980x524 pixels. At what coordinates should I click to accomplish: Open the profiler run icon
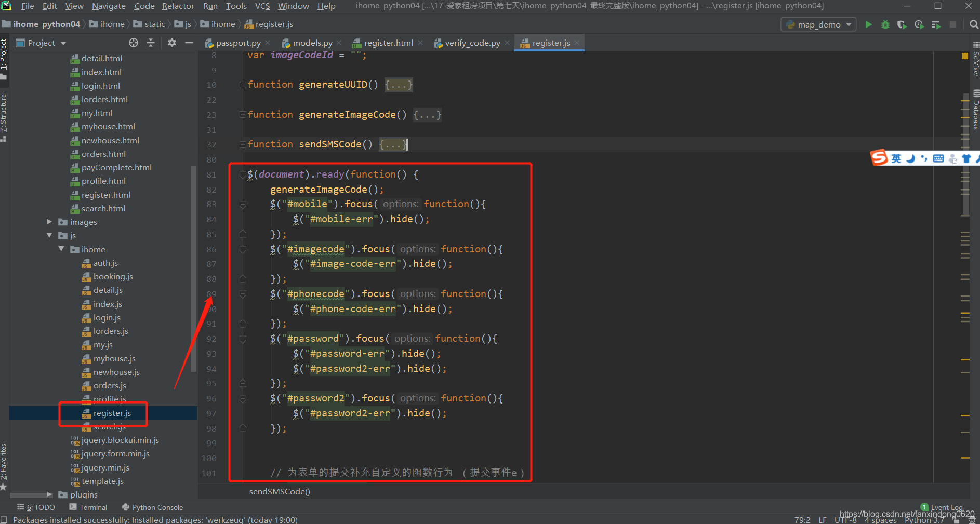pos(919,24)
